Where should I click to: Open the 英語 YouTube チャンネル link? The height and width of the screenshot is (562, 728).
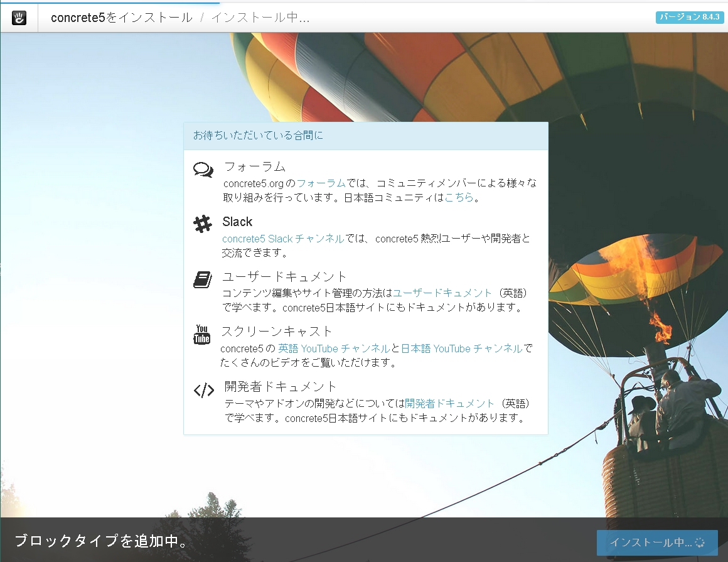pos(334,349)
